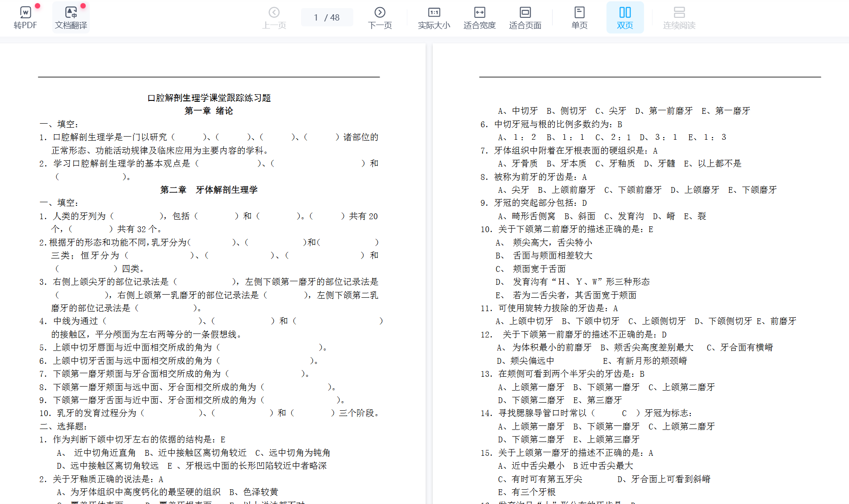Viewport: 849px width, 504px height.
Task: Click the 转PDF convert icon
Action: pyautogui.click(x=25, y=17)
